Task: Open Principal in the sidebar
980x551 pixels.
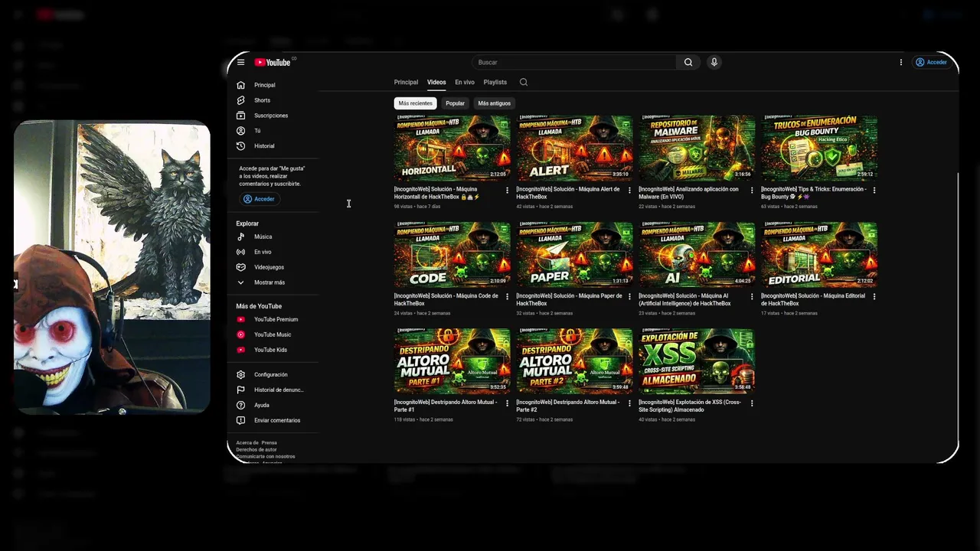Action: (x=273, y=85)
